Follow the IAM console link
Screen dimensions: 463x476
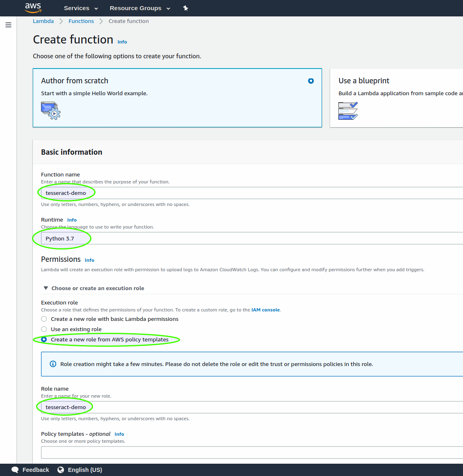tap(265, 310)
